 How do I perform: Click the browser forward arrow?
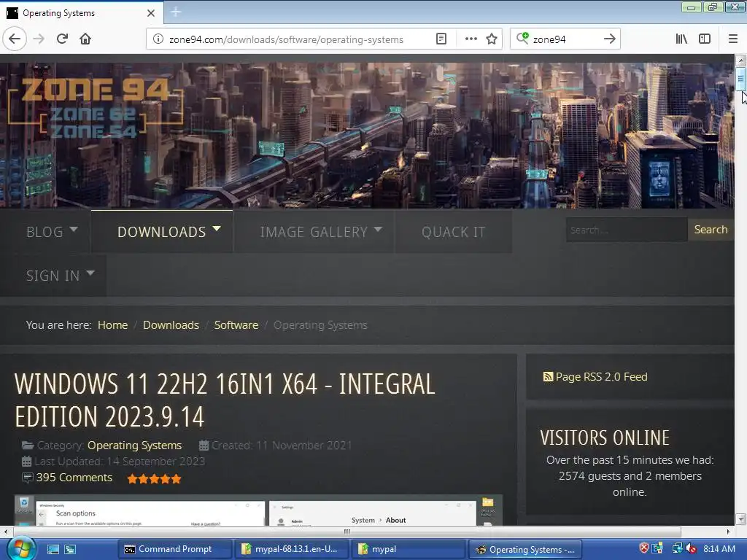point(39,39)
